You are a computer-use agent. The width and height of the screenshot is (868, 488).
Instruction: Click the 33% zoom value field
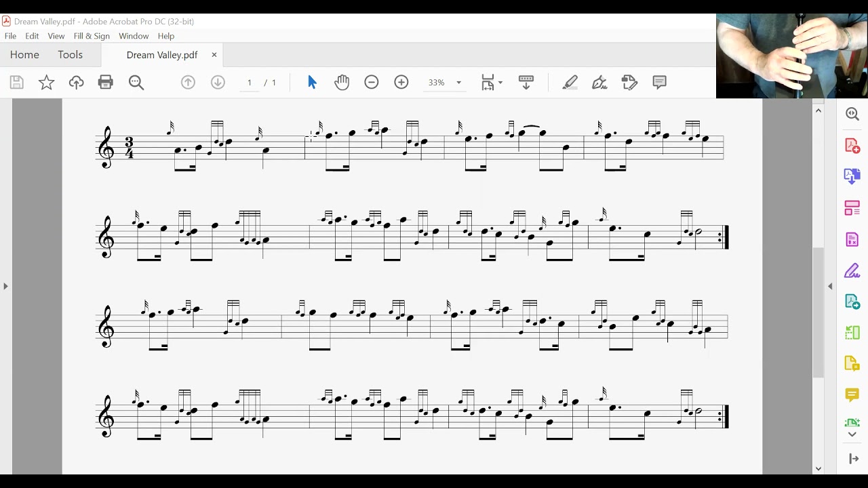coord(437,83)
